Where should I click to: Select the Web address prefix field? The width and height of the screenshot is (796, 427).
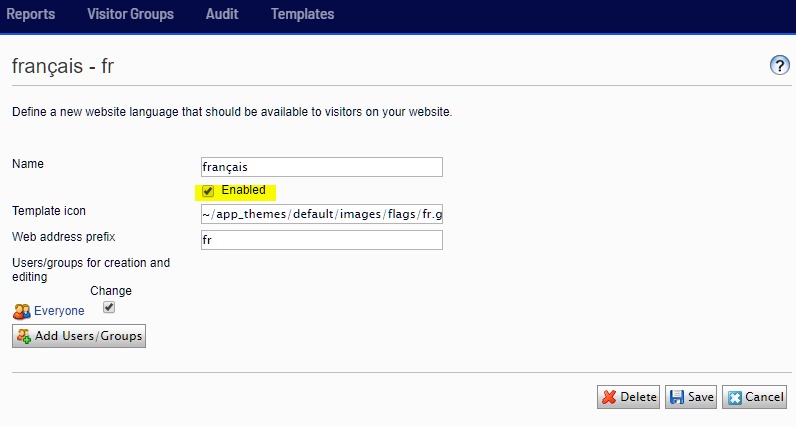(321, 240)
